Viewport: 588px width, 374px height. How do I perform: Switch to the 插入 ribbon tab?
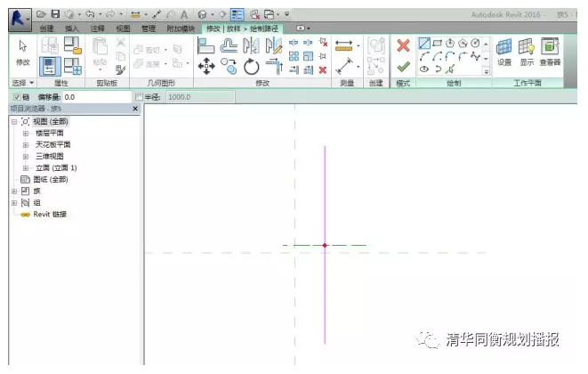tap(72, 28)
